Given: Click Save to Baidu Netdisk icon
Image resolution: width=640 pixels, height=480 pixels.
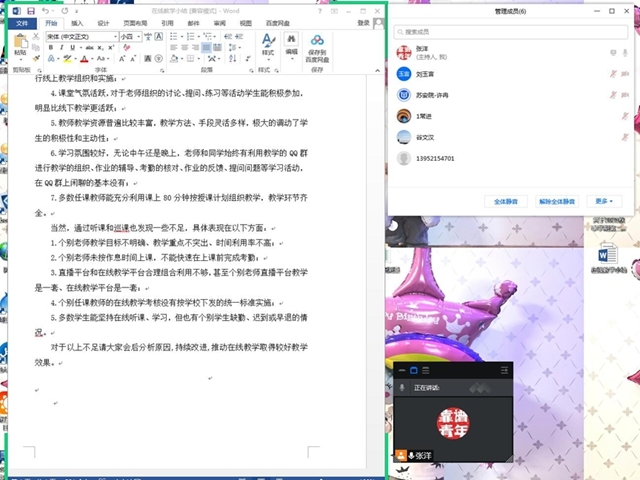Looking at the screenshot, I should pyautogui.click(x=317, y=45).
